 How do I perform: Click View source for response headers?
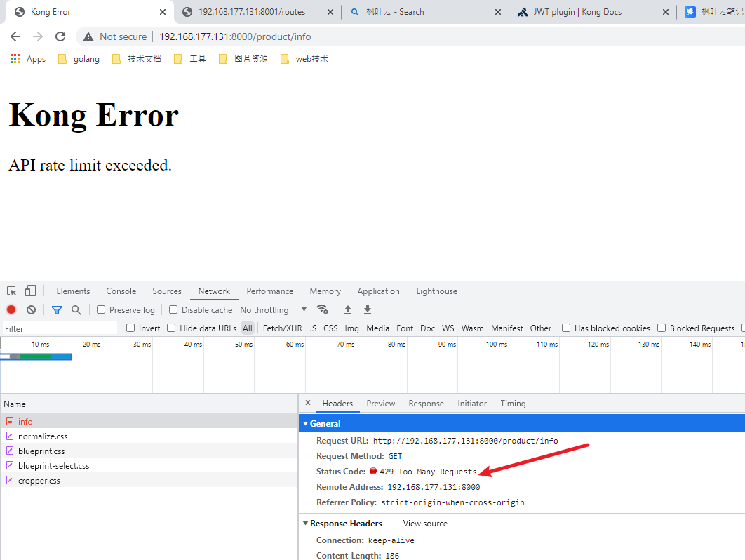click(425, 524)
